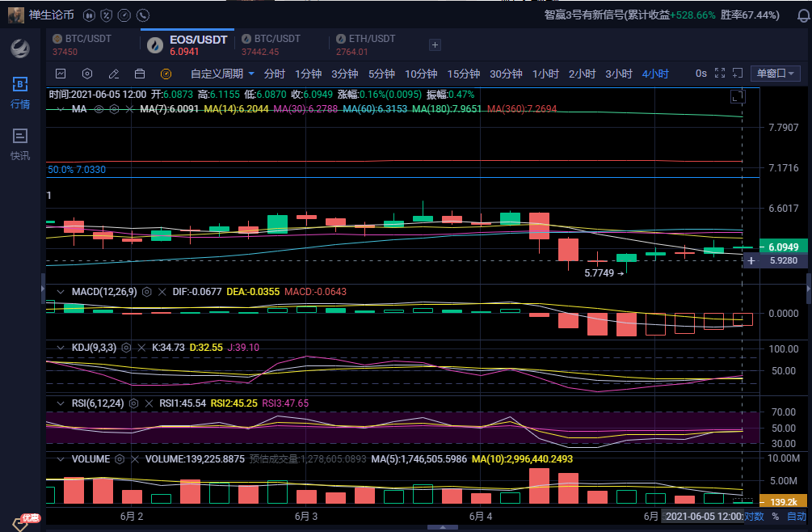
Task: Select the 3小时 interval
Action: pyautogui.click(x=619, y=74)
